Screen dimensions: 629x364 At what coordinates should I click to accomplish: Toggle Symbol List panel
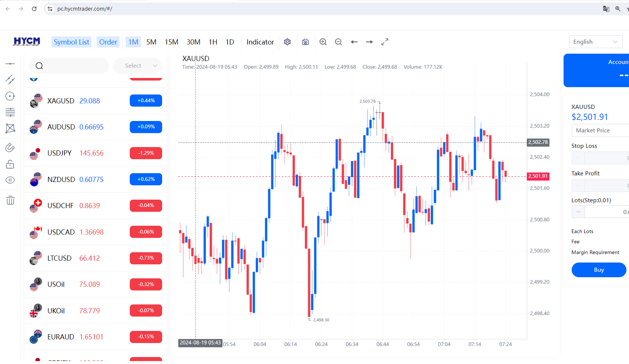click(71, 42)
